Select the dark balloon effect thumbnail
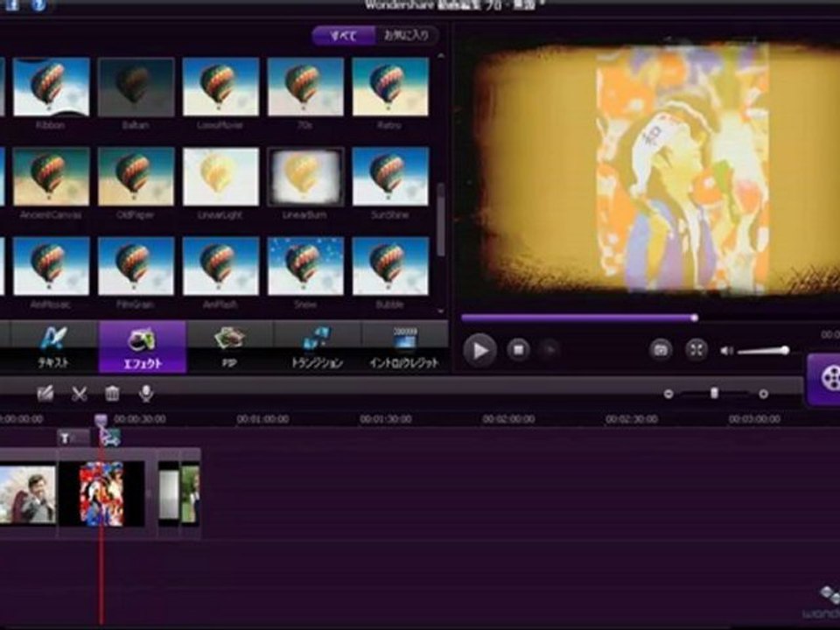The height and width of the screenshot is (630, 840). (x=136, y=87)
